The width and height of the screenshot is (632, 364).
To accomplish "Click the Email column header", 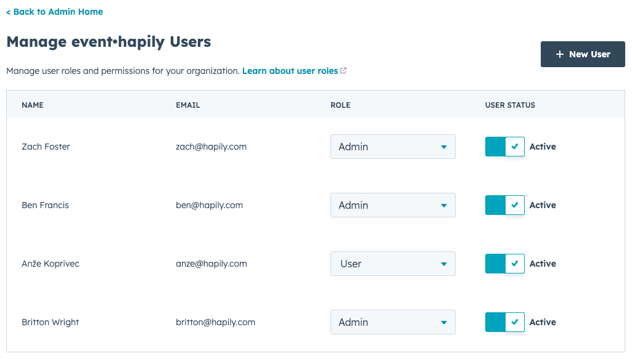I will pyautogui.click(x=188, y=105).
